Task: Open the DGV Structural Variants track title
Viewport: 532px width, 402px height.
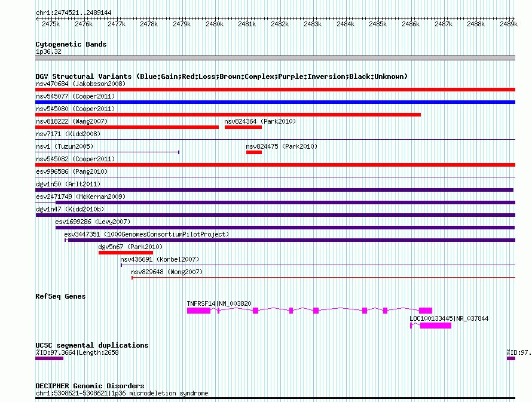Action: 221,76
